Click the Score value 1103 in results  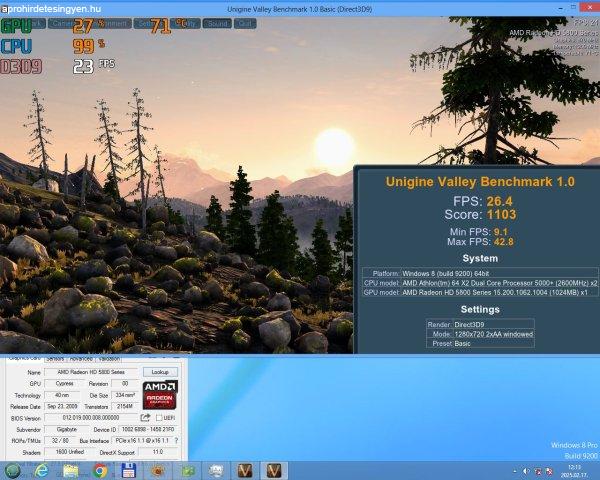tap(501, 214)
